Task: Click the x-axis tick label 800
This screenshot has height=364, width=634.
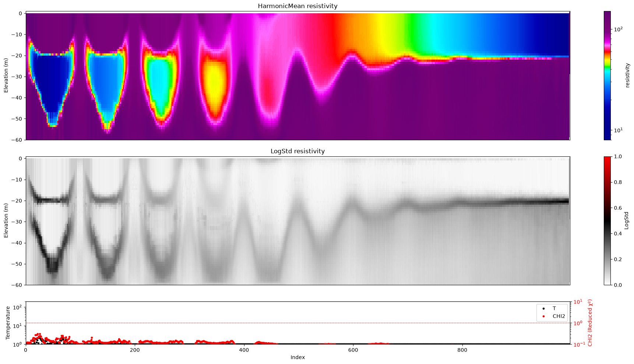Action: [462, 350]
